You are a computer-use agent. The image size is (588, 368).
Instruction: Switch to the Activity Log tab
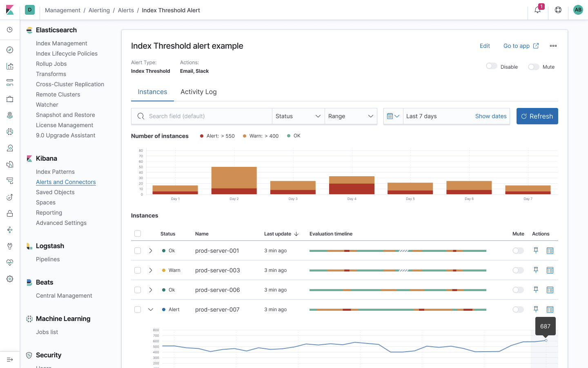(198, 92)
